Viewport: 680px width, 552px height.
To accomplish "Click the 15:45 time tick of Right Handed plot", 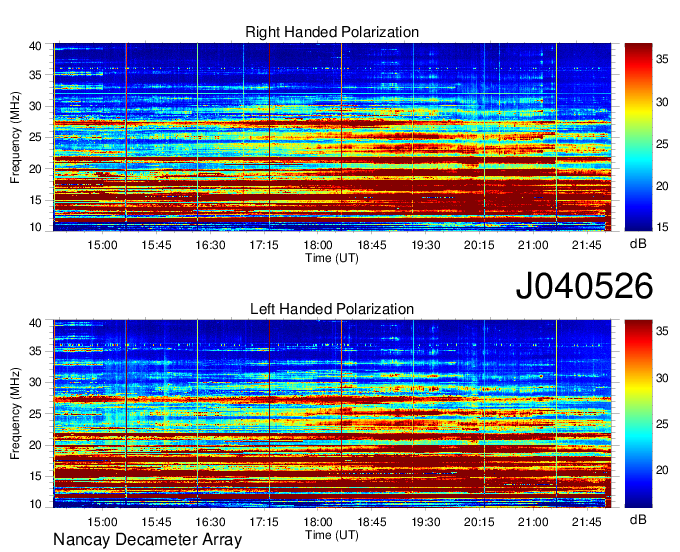I will [x=156, y=245].
